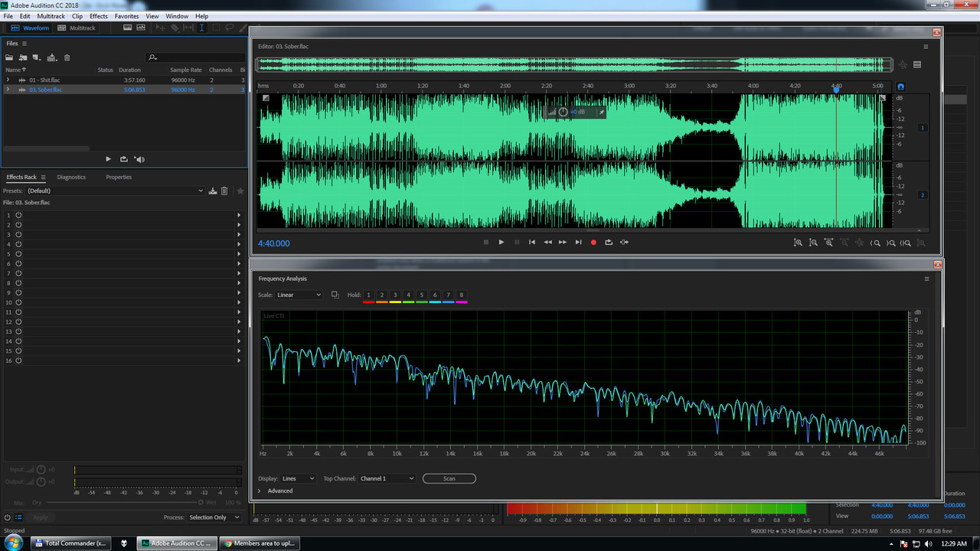
Task: Open Process Selection Only dropdown
Action: (x=214, y=517)
